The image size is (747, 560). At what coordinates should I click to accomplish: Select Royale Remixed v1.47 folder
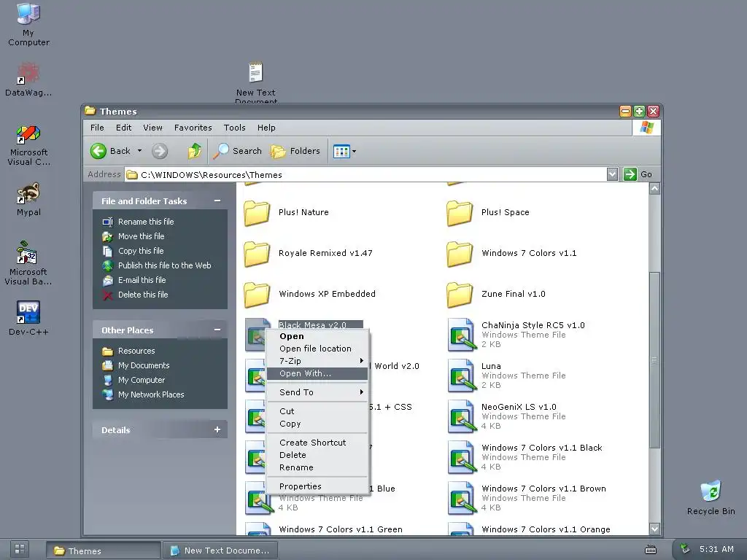[309, 254]
